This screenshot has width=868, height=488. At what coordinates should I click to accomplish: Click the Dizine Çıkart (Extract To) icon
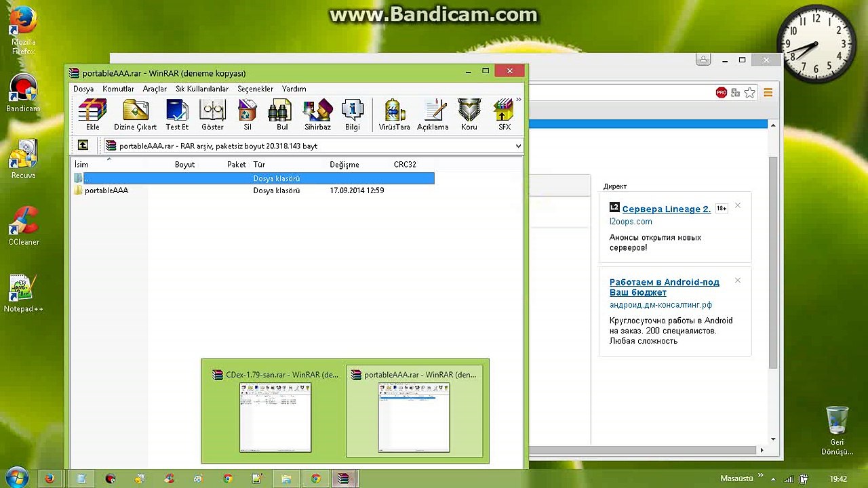pos(135,115)
